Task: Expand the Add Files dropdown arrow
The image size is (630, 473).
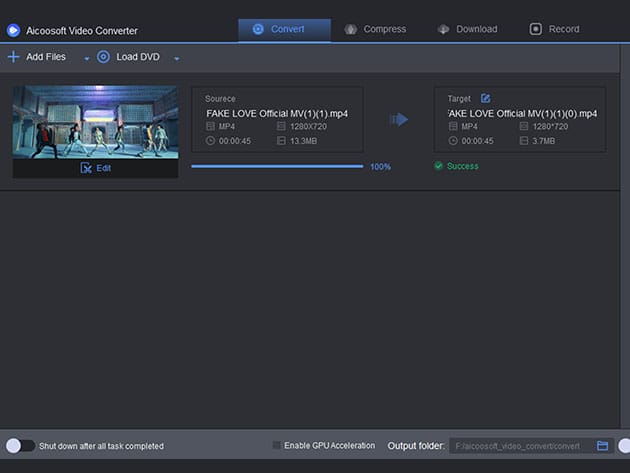Action: pyautogui.click(x=86, y=59)
